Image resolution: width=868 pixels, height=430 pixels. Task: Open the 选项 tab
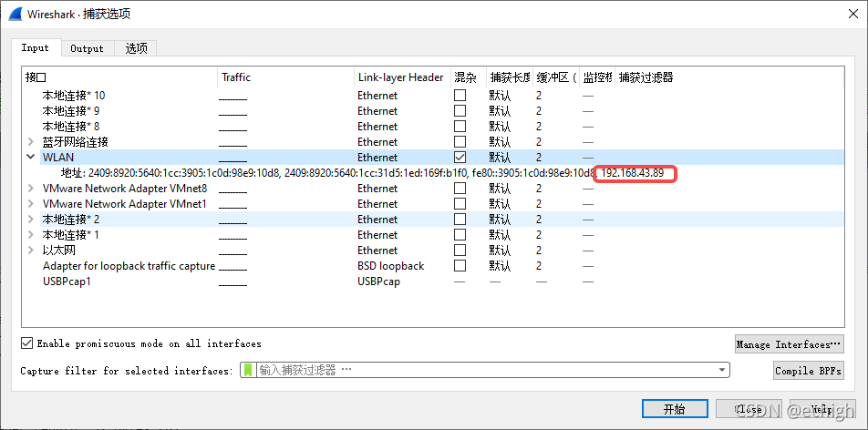pos(136,48)
